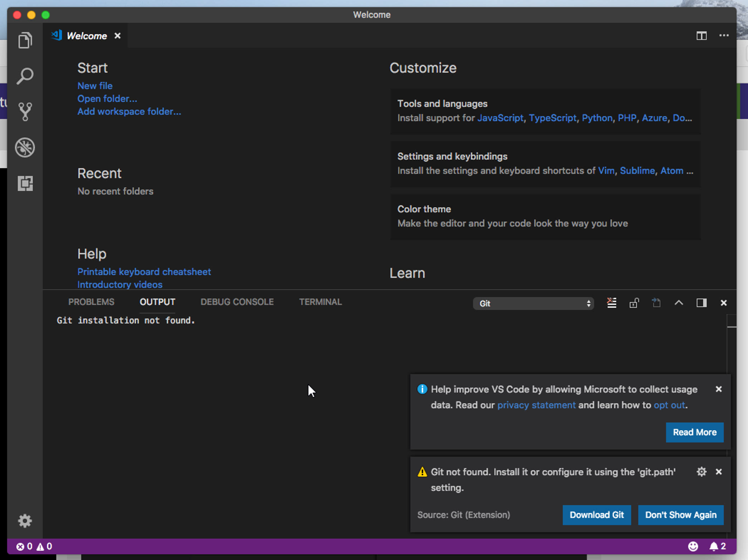Open the Manage gear menu
The height and width of the screenshot is (560, 748).
tap(25, 521)
